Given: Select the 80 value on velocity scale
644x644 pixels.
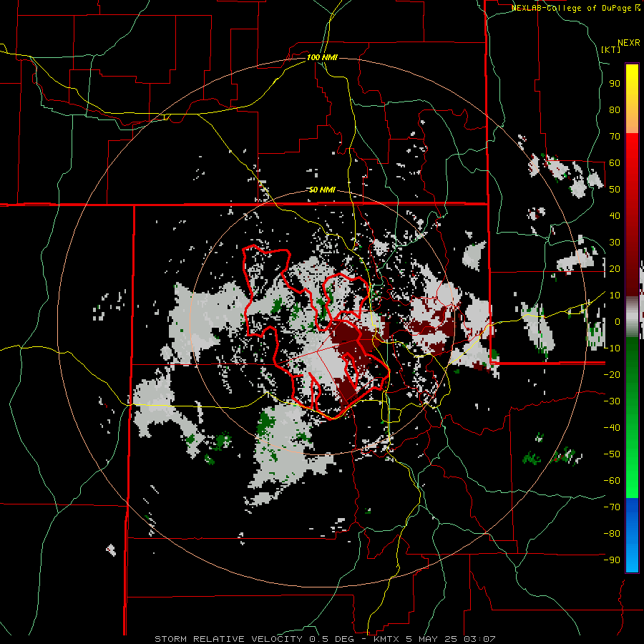Looking at the screenshot, I should tap(615, 109).
